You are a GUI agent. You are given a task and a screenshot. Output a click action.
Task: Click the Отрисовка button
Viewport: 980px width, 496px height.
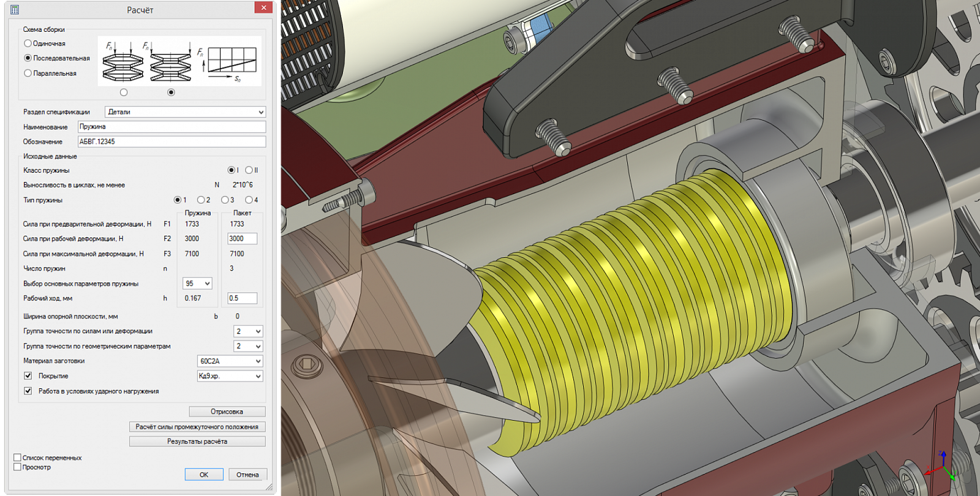pyautogui.click(x=227, y=411)
